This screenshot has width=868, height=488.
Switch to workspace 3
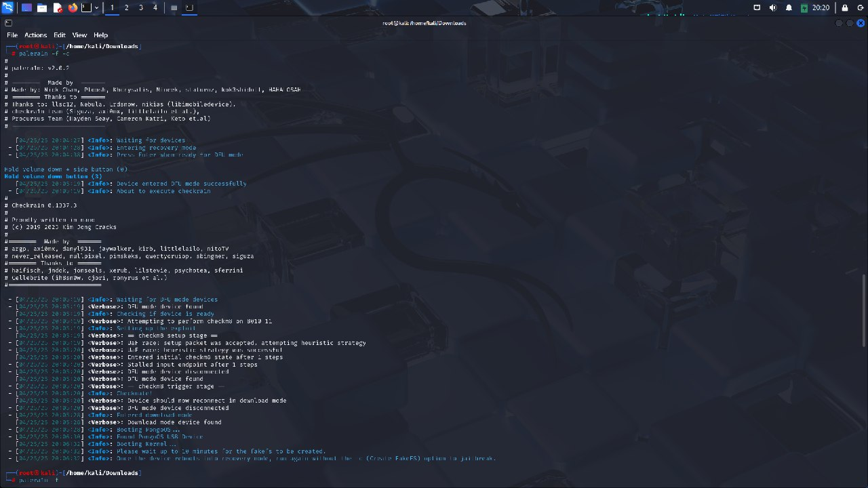point(141,7)
